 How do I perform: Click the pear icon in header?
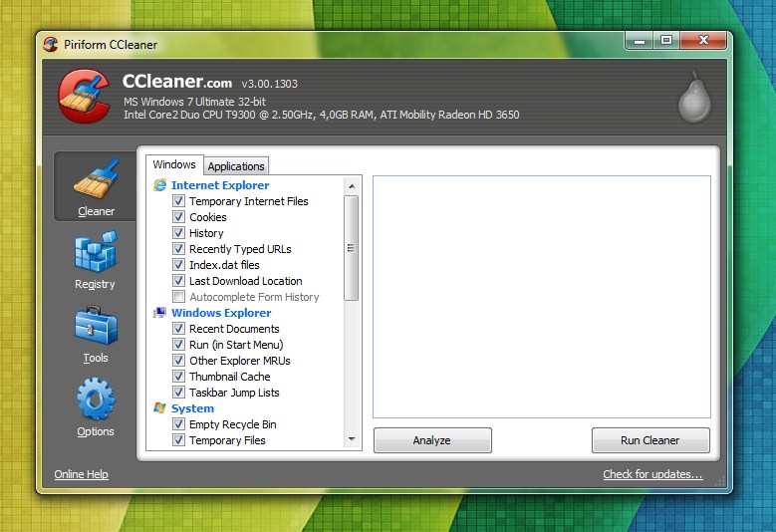[x=694, y=98]
